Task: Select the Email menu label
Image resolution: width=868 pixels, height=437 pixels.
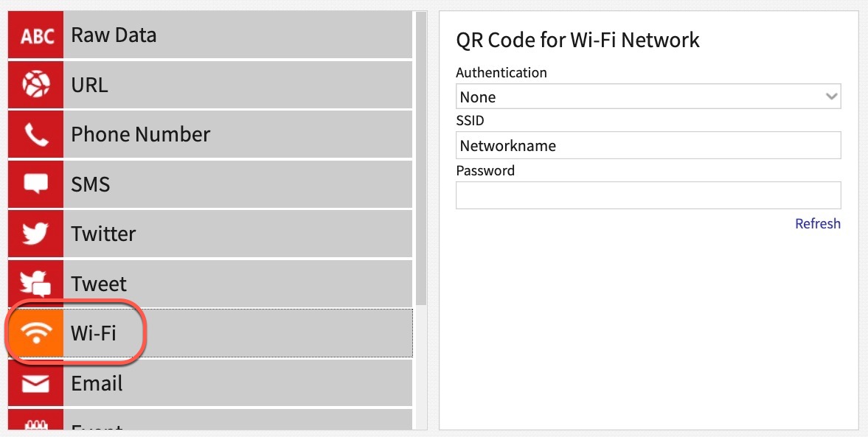Action: pos(97,383)
